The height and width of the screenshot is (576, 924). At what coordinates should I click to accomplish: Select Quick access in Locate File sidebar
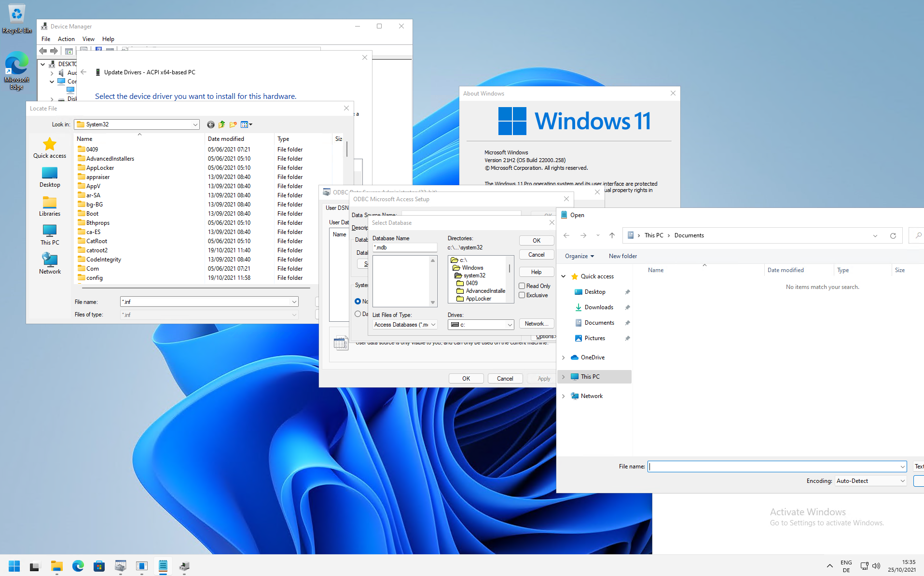coord(50,148)
